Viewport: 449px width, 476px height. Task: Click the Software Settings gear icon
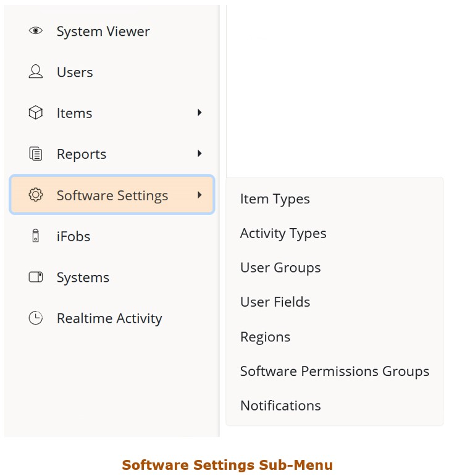(36, 195)
